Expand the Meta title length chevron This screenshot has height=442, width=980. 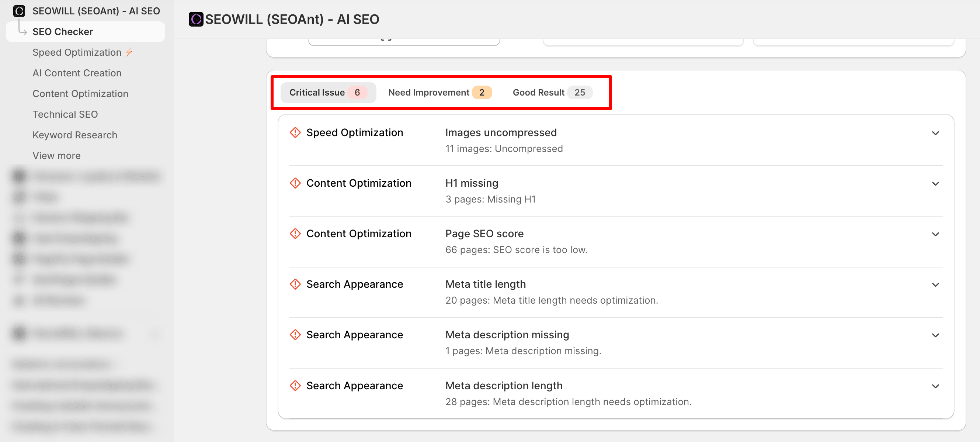[x=935, y=285]
